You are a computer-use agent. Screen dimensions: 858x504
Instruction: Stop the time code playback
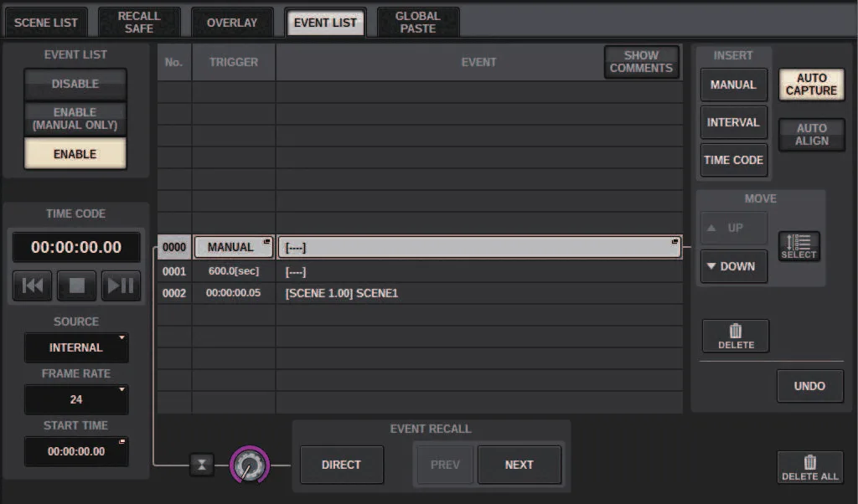point(76,285)
